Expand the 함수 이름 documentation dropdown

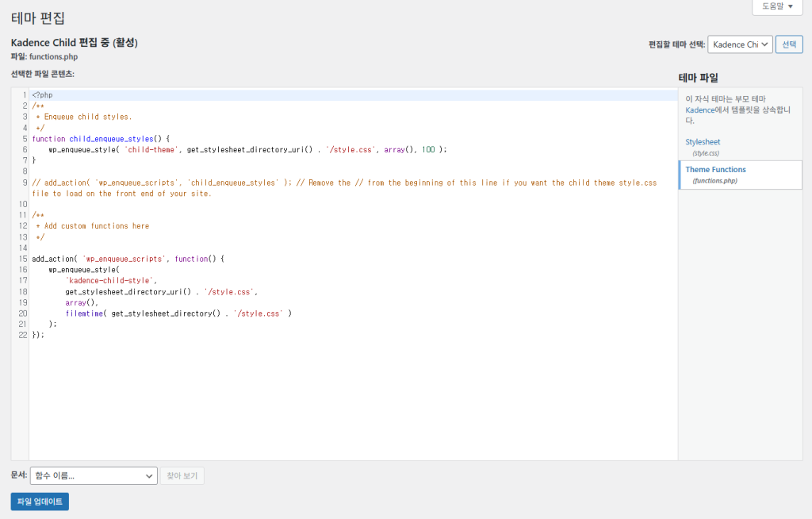pos(94,476)
